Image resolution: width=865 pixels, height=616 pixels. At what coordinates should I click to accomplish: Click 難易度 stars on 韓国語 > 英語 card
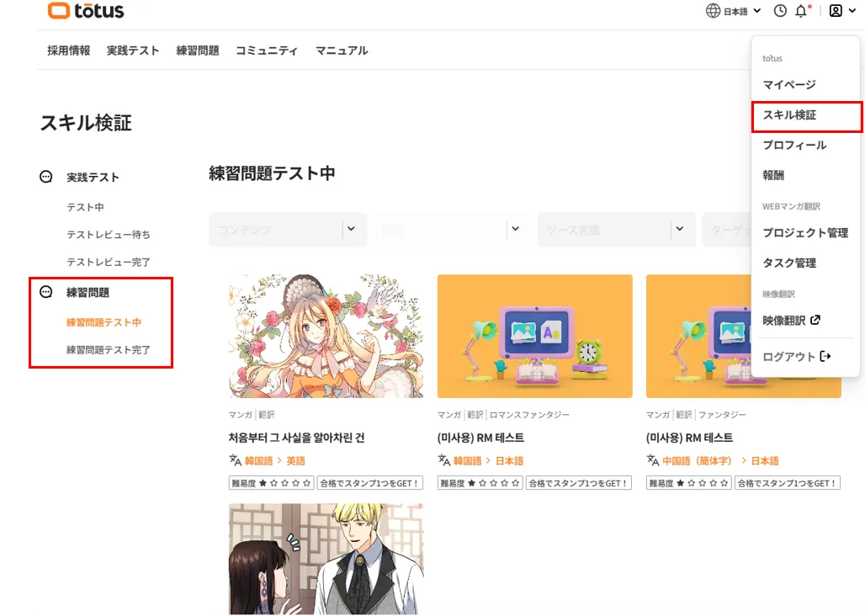[x=272, y=483]
